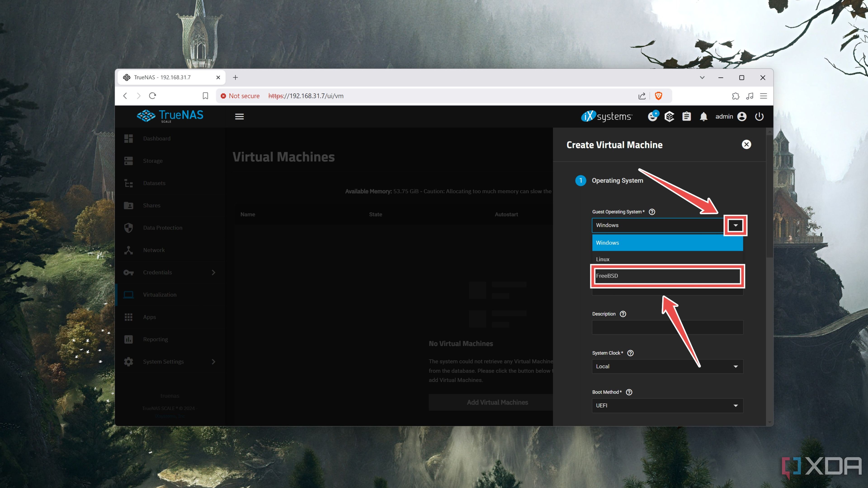Image resolution: width=868 pixels, height=488 pixels.
Task: Click the share page icon in address bar
Action: (x=642, y=96)
